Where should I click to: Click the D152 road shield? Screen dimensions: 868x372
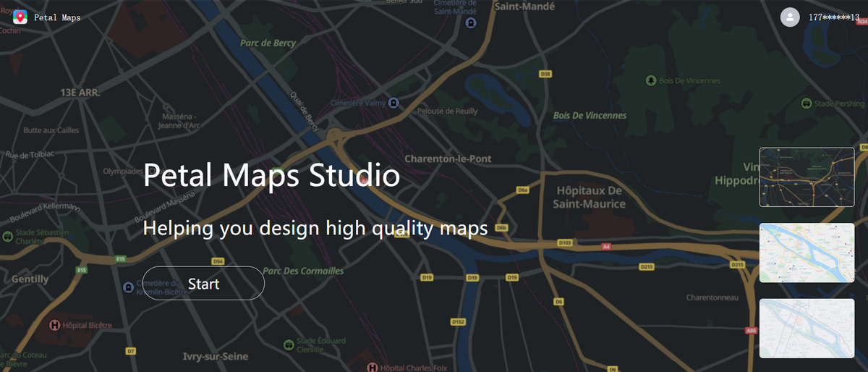click(x=458, y=321)
